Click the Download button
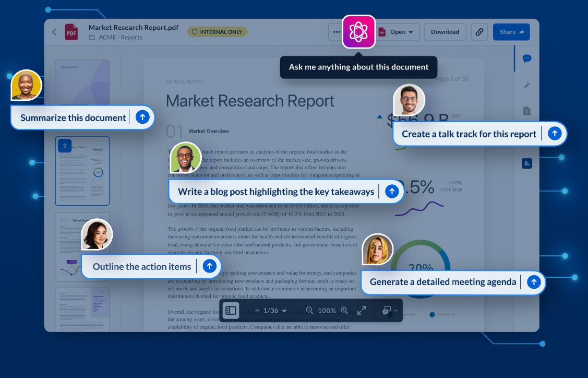The width and height of the screenshot is (588, 378). pyautogui.click(x=445, y=32)
